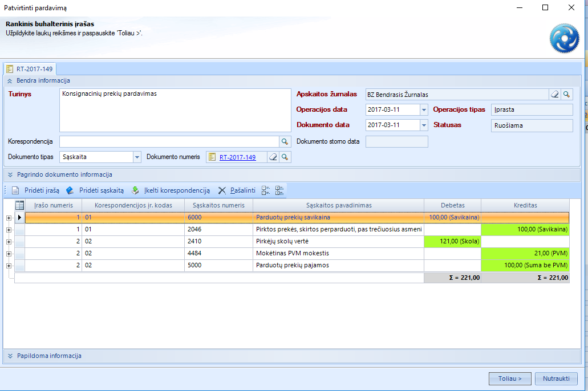Screen dimensions: 588x391
Task: Click the Korespondencija input field
Action: coord(169,141)
